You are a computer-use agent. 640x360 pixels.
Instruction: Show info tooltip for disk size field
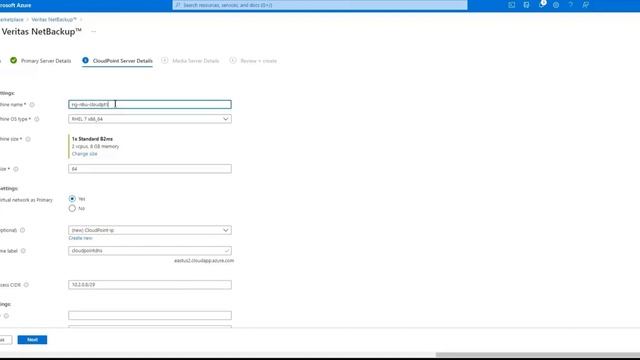click(x=16, y=169)
